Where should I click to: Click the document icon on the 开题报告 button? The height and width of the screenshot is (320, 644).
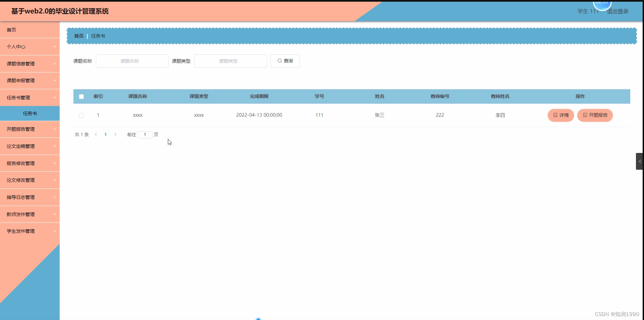pos(584,115)
